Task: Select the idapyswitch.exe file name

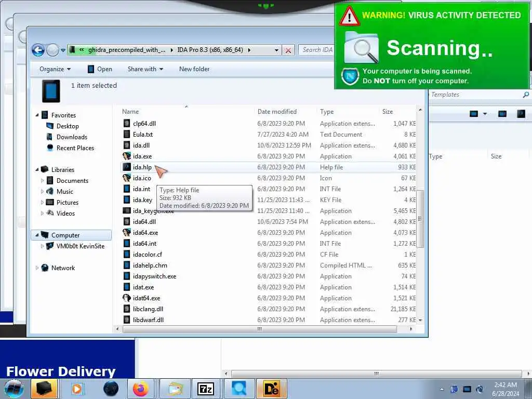Action: (x=154, y=276)
